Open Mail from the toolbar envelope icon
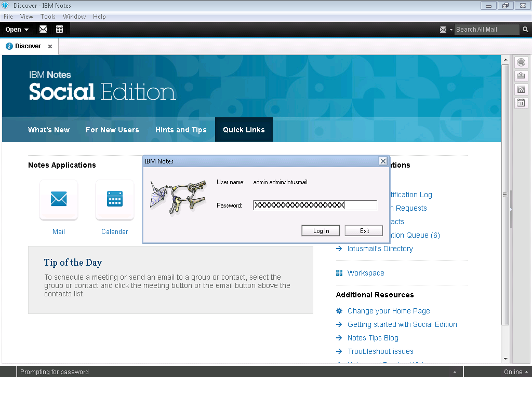The image size is (532, 398). (x=43, y=29)
